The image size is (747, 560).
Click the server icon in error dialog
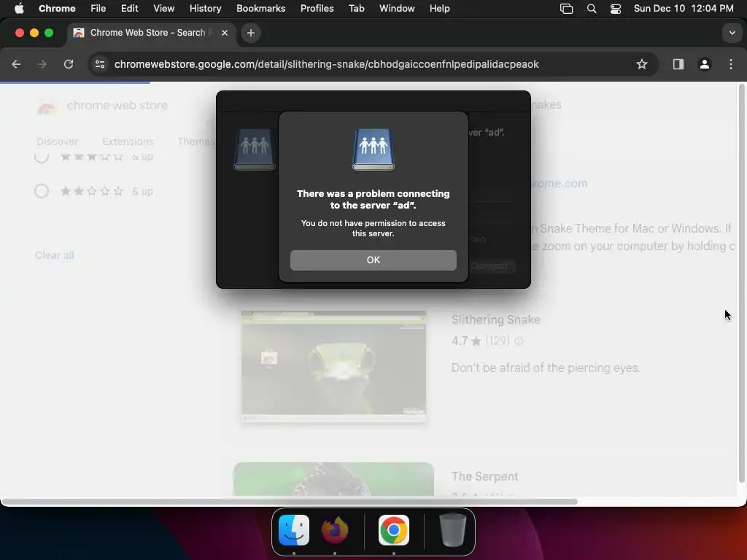[x=373, y=149]
